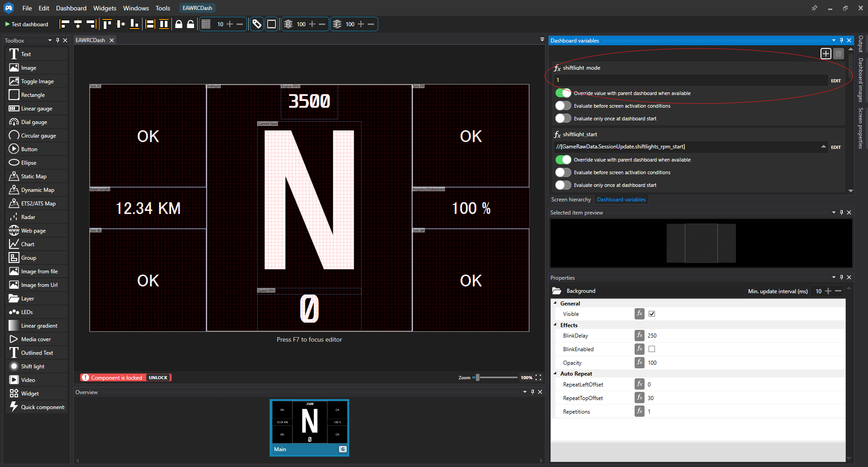Click the align horizontal centers icon
Image resolution: width=868 pixels, height=467 pixels.
(x=78, y=24)
